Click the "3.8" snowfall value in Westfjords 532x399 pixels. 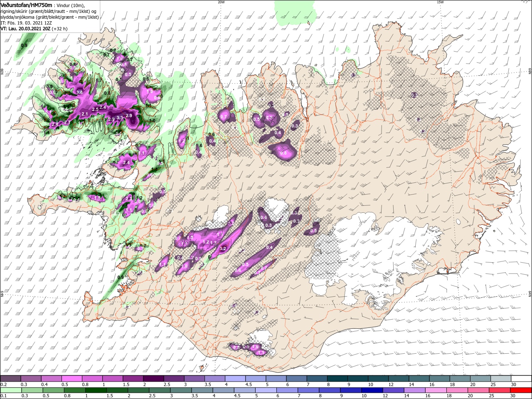[79, 92]
